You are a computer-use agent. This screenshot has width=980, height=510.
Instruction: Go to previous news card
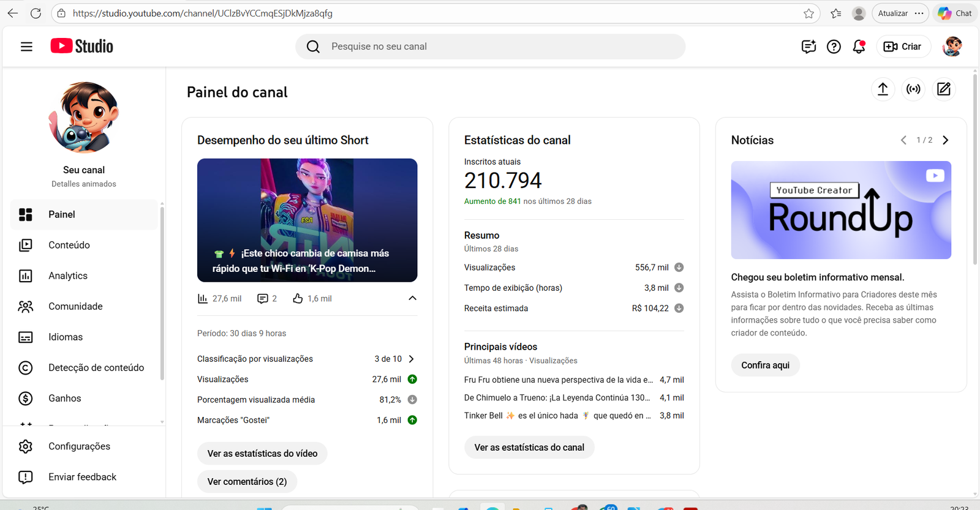[x=903, y=140]
